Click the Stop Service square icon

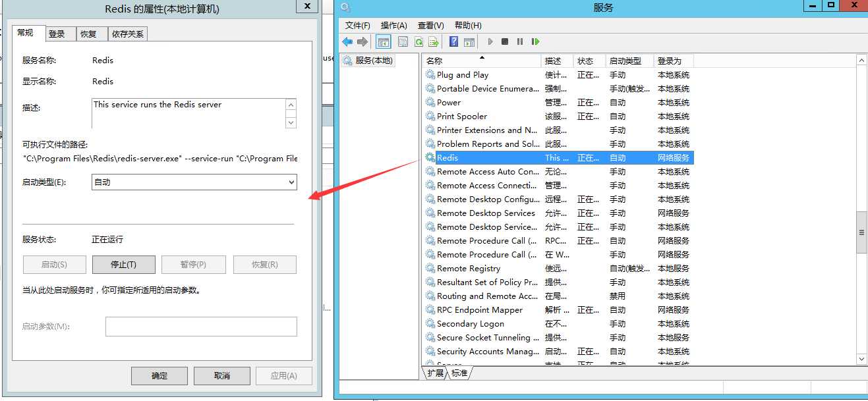click(505, 41)
